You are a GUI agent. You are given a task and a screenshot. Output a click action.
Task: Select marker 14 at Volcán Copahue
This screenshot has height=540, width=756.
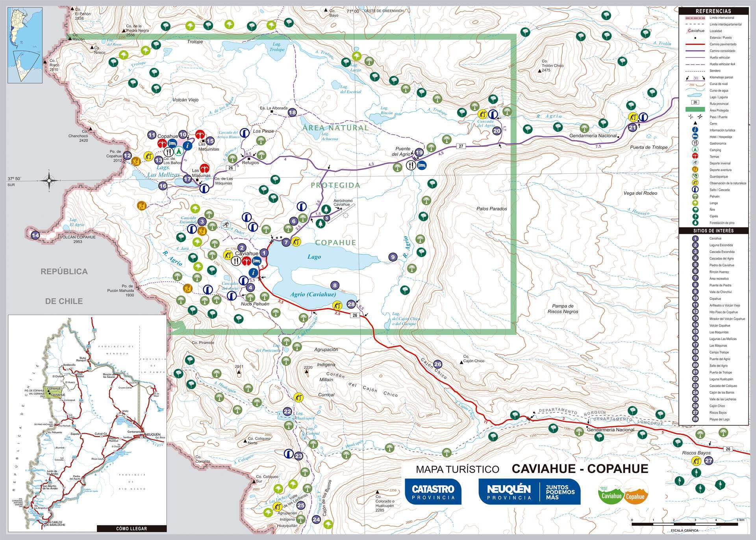tap(35, 235)
